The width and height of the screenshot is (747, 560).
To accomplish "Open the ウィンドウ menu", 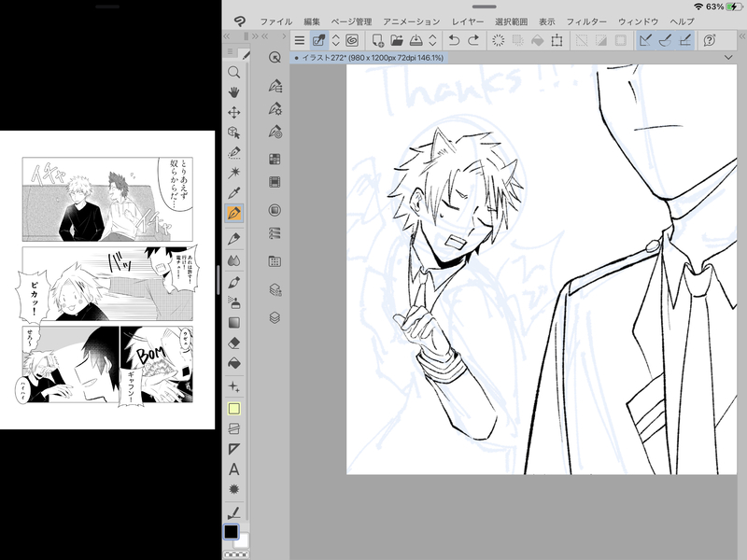I will 638,21.
